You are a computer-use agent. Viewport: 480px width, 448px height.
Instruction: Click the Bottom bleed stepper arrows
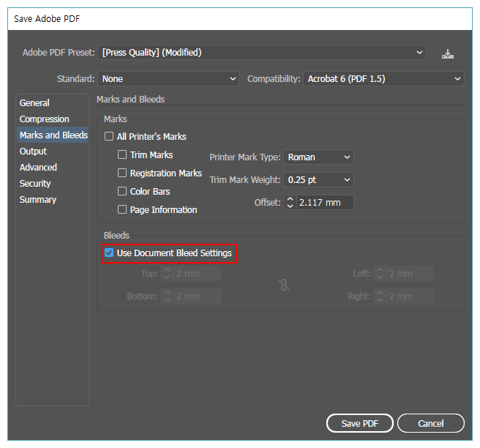[x=167, y=296]
